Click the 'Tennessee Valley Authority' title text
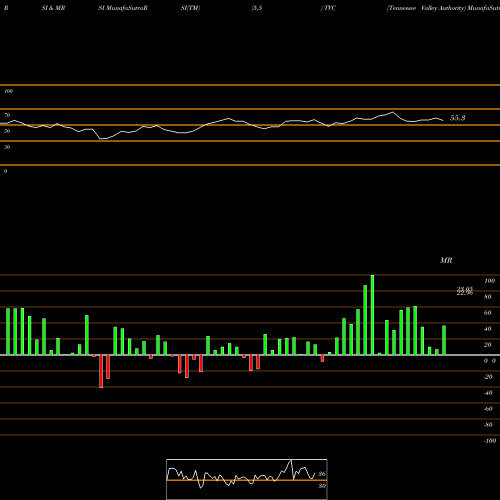Viewport: 500px width, 500px height. (426, 8)
